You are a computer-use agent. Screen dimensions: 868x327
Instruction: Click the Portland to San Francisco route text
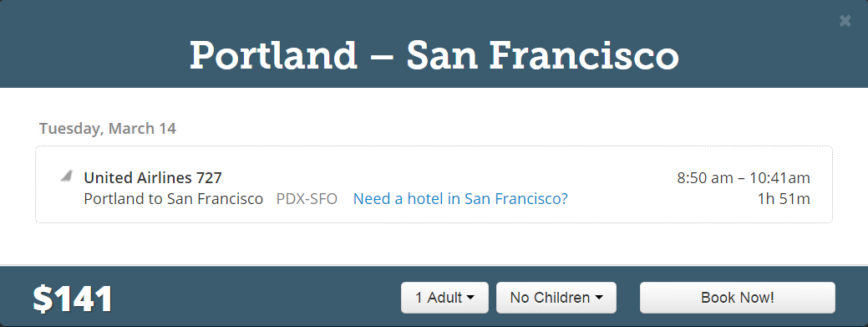173,198
